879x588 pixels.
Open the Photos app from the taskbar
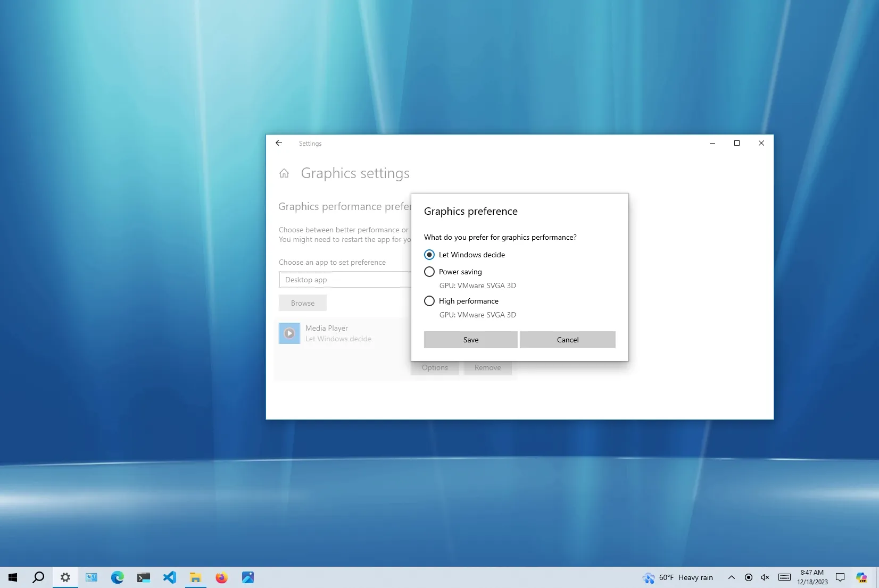(247, 577)
